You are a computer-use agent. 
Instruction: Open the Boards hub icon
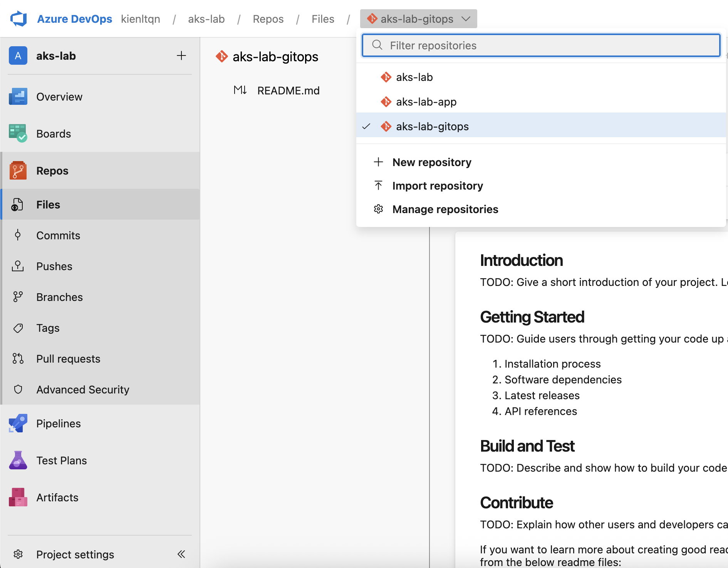[18, 133]
